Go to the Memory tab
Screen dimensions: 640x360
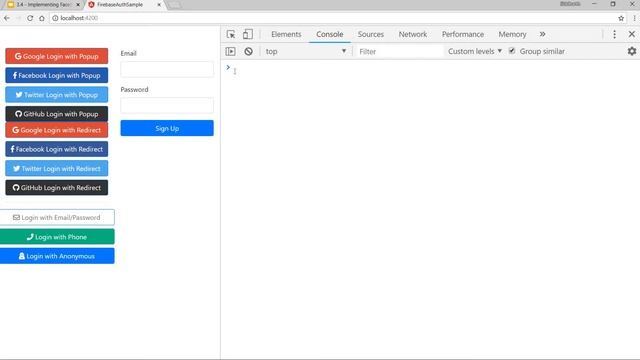(512, 34)
